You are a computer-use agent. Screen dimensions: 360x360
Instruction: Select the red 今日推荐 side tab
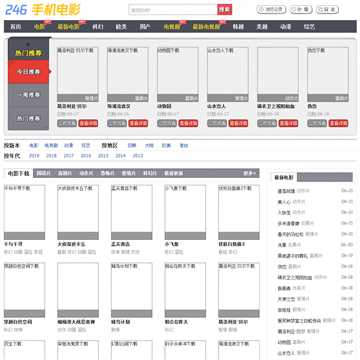click(x=29, y=72)
